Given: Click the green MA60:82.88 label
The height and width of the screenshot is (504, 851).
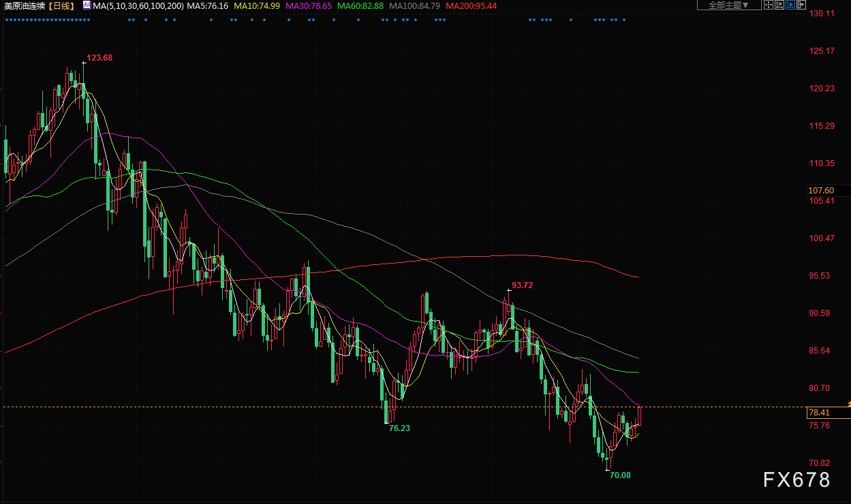Looking at the screenshot, I should click(360, 5).
